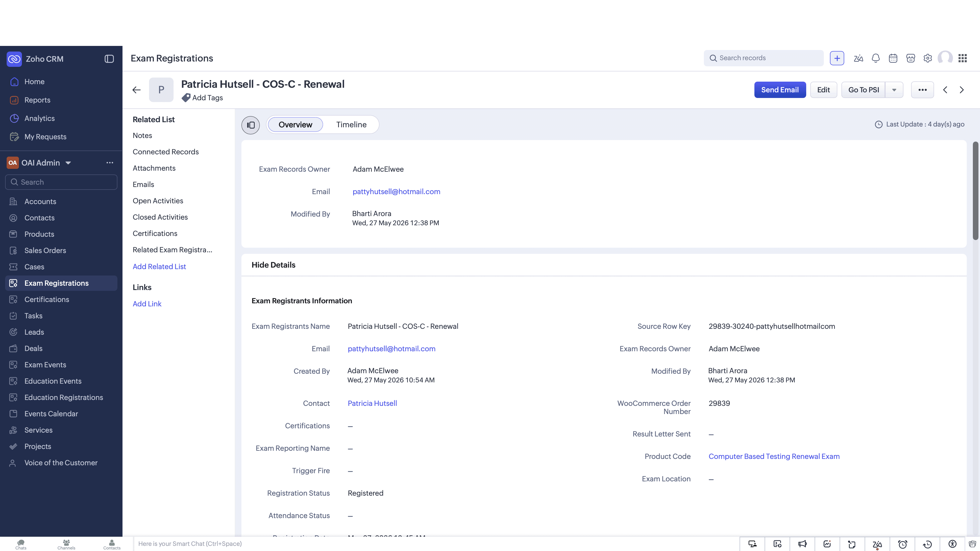Click the Go To PSI button
Image resolution: width=980 pixels, height=551 pixels.
[x=864, y=90]
